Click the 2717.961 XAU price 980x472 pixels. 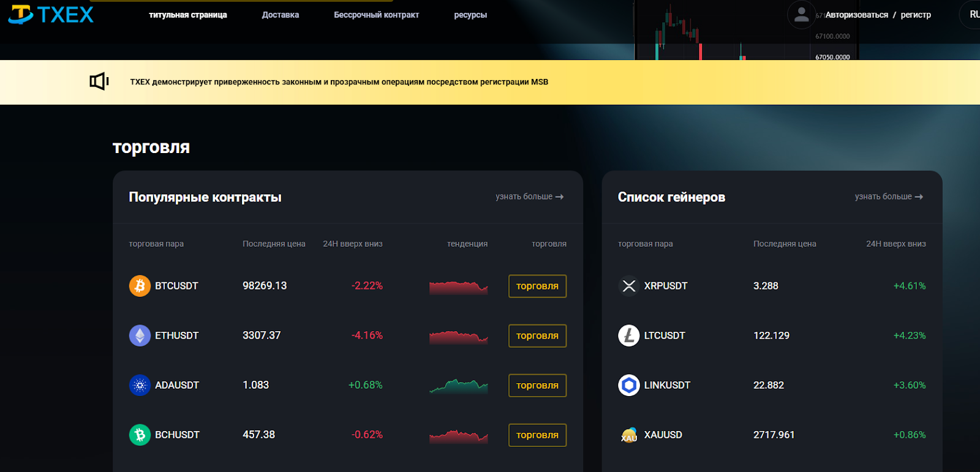[x=774, y=435]
